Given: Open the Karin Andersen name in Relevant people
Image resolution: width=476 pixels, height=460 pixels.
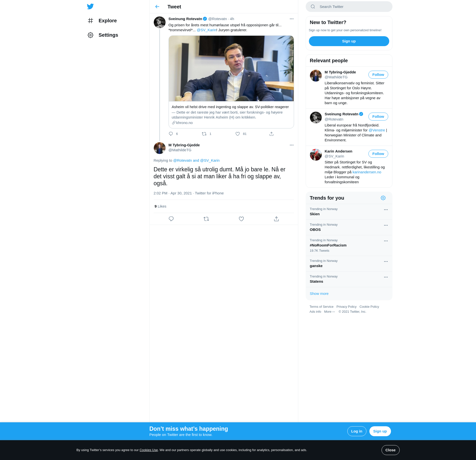Looking at the screenshot, I should (338, 151).
